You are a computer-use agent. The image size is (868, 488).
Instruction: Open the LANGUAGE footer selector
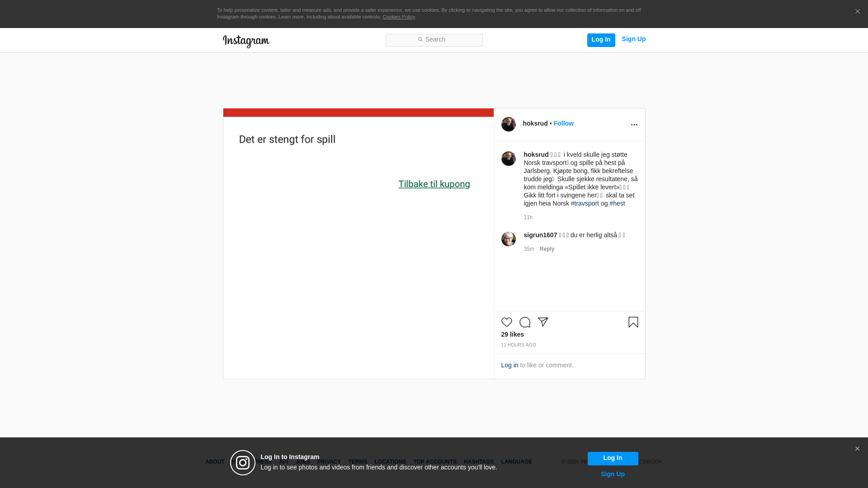pos(516,462)
